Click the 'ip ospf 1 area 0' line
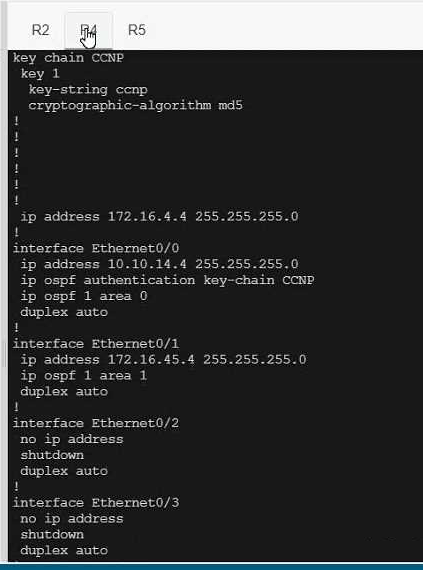Image resolution: width=423 pixels, height=570 pixels. pos(84,296)
